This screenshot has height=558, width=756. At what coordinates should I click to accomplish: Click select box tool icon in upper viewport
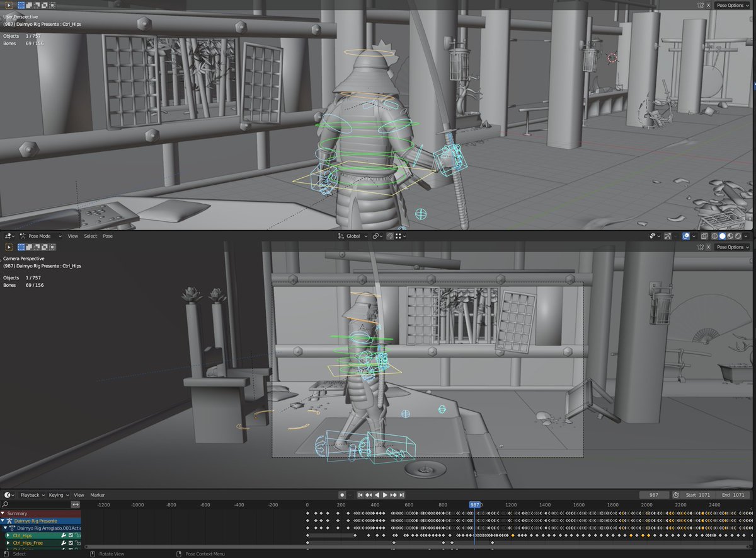(x=9, y=5)
